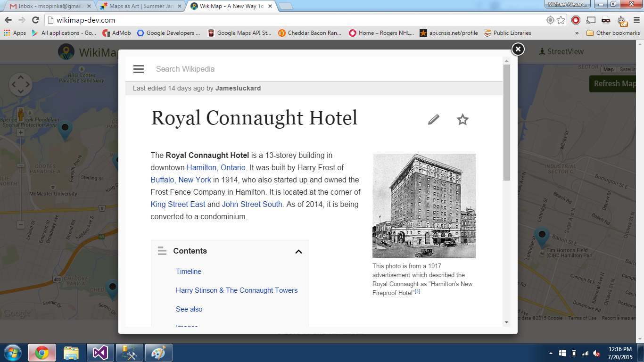This screenshot has height=362, width=644.
Task: Click the [1] footnote reference
Action: point(417,292)
